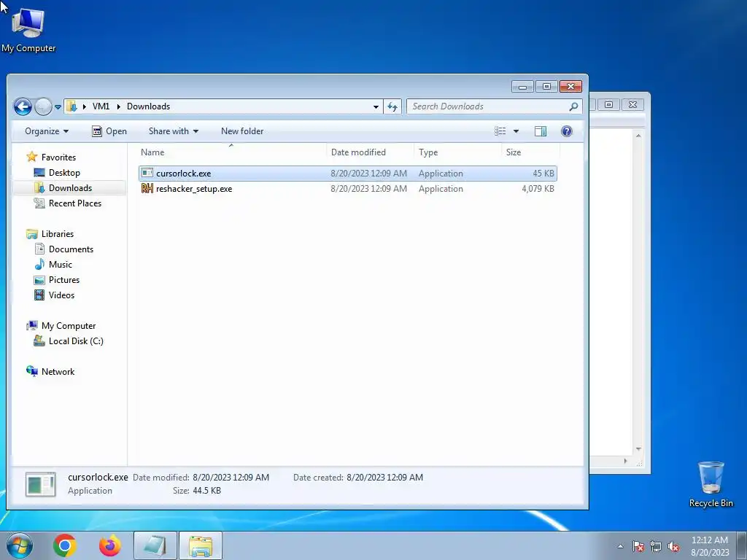
Task: Close the background window behind Explorer
Action: coord(632,104)
